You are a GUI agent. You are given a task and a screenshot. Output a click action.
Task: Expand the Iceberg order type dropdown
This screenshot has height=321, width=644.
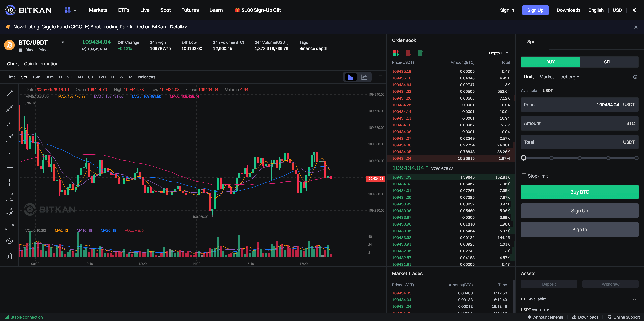569,77
